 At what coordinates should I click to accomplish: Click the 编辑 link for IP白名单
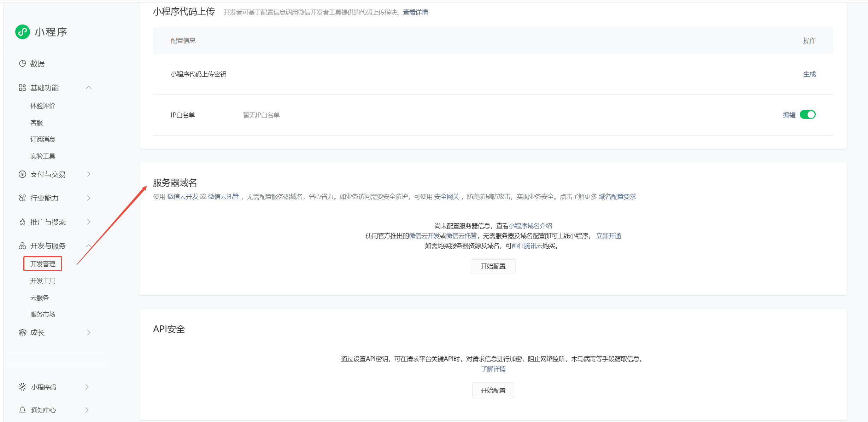point(789,115)
